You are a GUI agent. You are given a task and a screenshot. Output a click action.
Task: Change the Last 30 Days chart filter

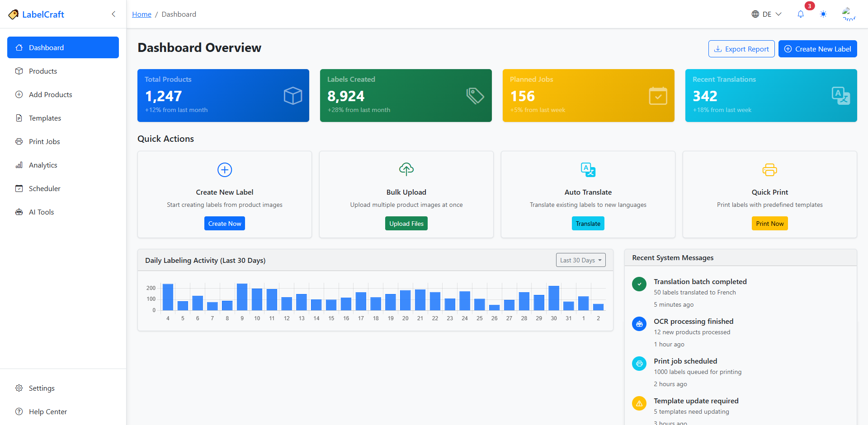point(580,260)
